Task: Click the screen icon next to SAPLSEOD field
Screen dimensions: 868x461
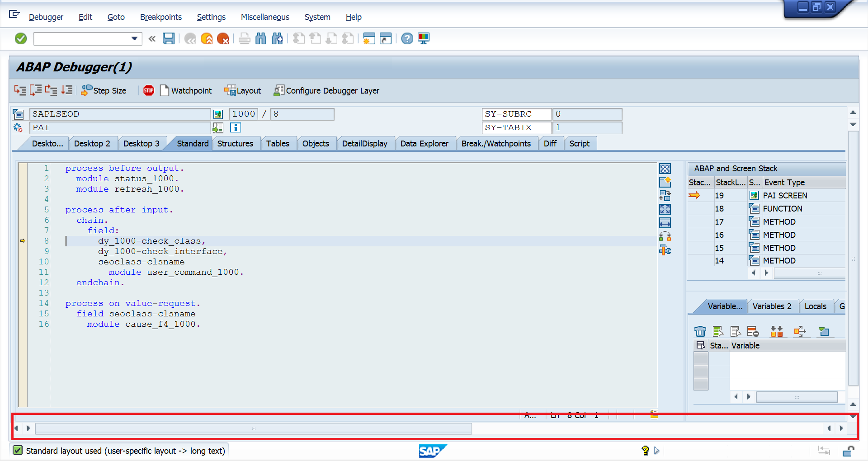Action: (218, 114)
